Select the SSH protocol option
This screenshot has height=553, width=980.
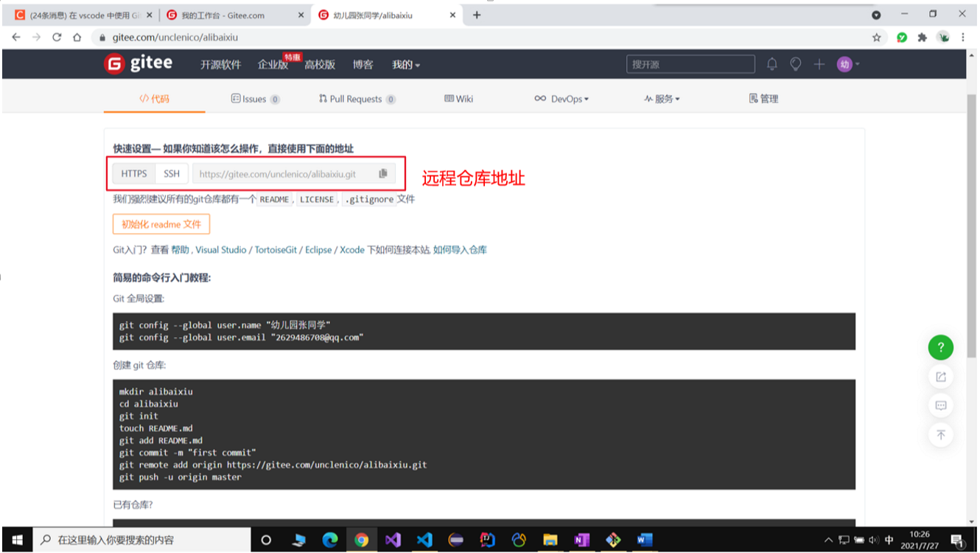coord(172,174)
